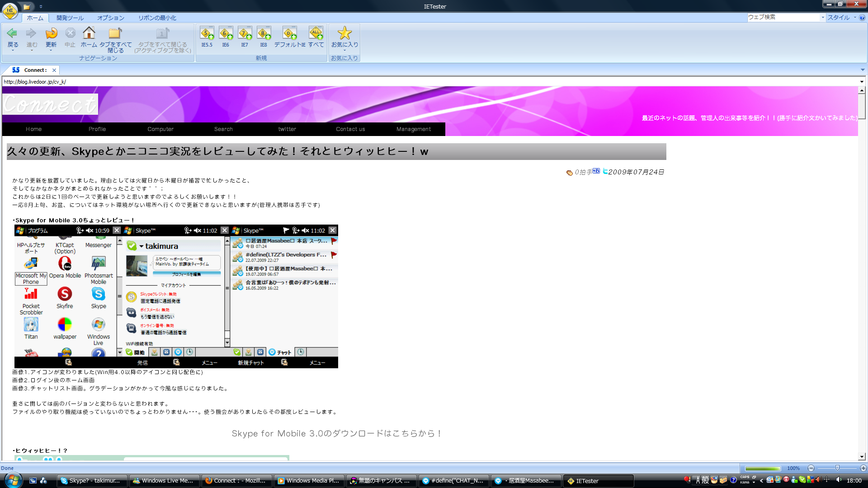
Task: Click the Home link in blog menu
Action: coord(33,129)
